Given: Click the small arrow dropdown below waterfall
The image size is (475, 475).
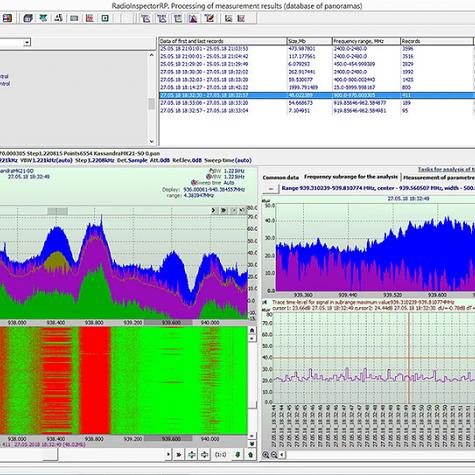Looking at the screenshot, I should [x=168, y=454].
